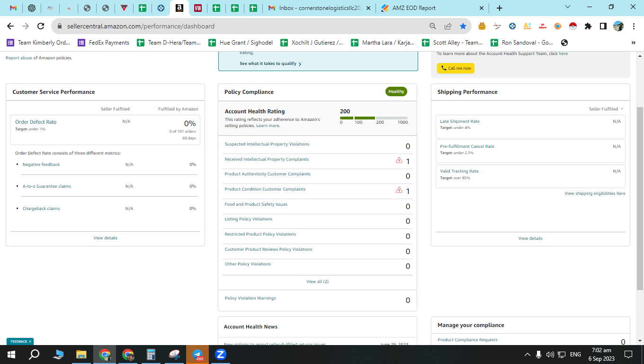Open Product Authenticity Customer Complaints

[268, 174]
